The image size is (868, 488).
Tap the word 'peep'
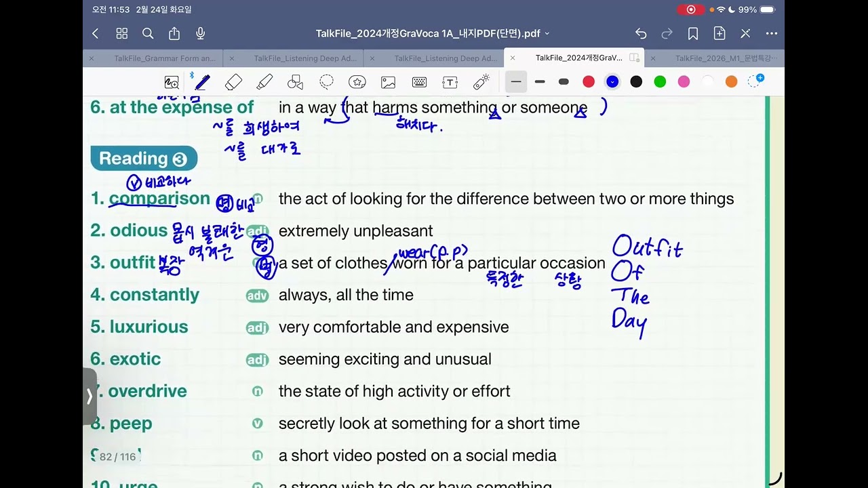(130, 424)
